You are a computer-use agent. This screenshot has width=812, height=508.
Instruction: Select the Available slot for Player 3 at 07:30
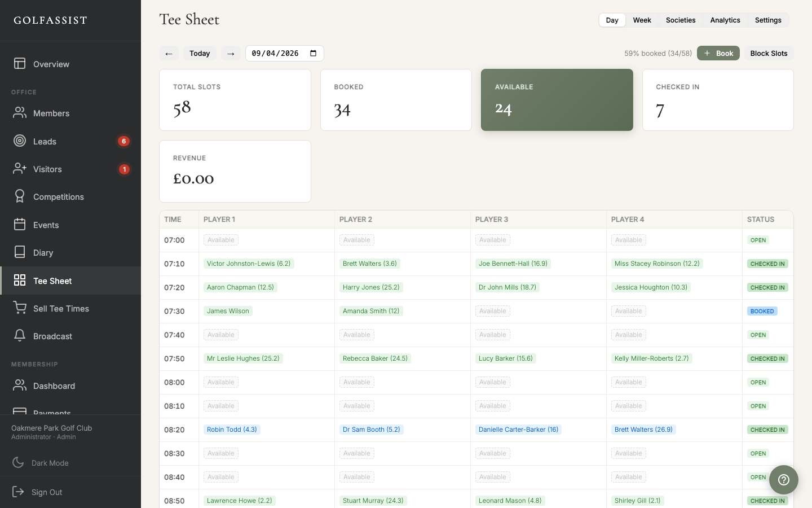(492, 311)
